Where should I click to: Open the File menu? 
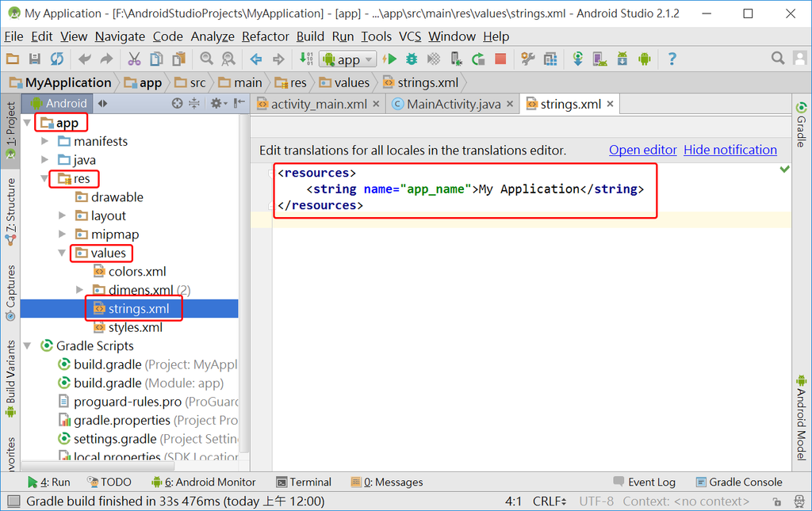pos(13,36)
